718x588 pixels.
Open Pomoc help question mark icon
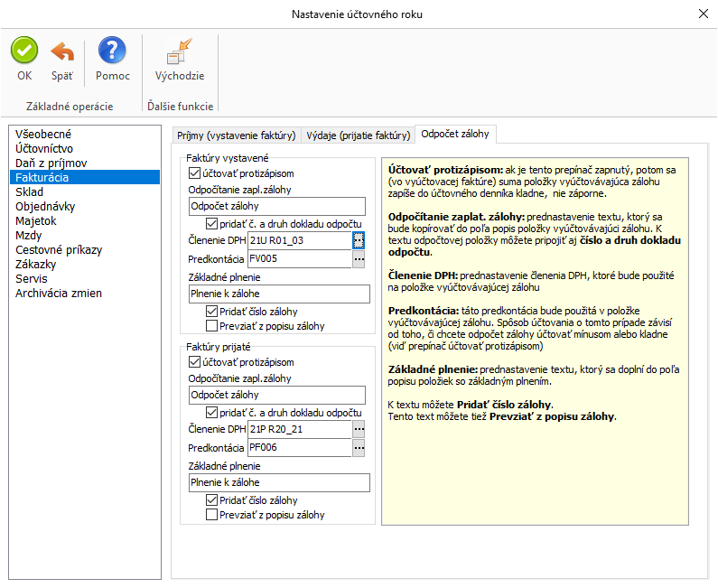[x=112, y=50]
